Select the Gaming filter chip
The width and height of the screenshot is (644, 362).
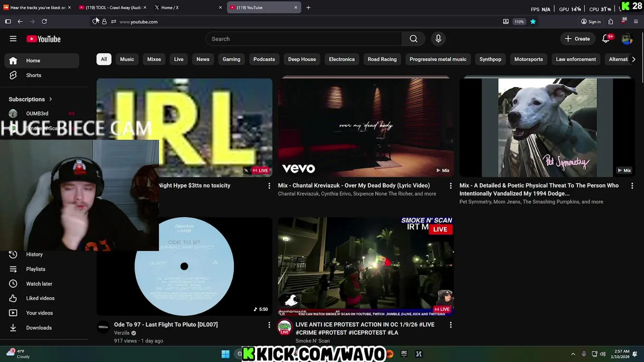[x=231, y=59]
